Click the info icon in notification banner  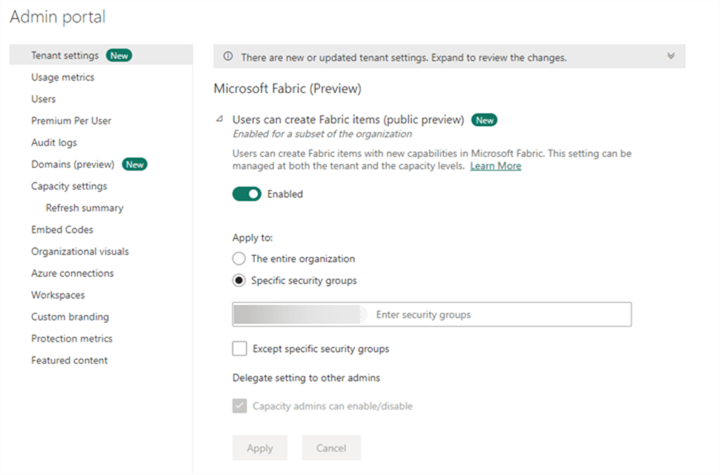[228, 57]
